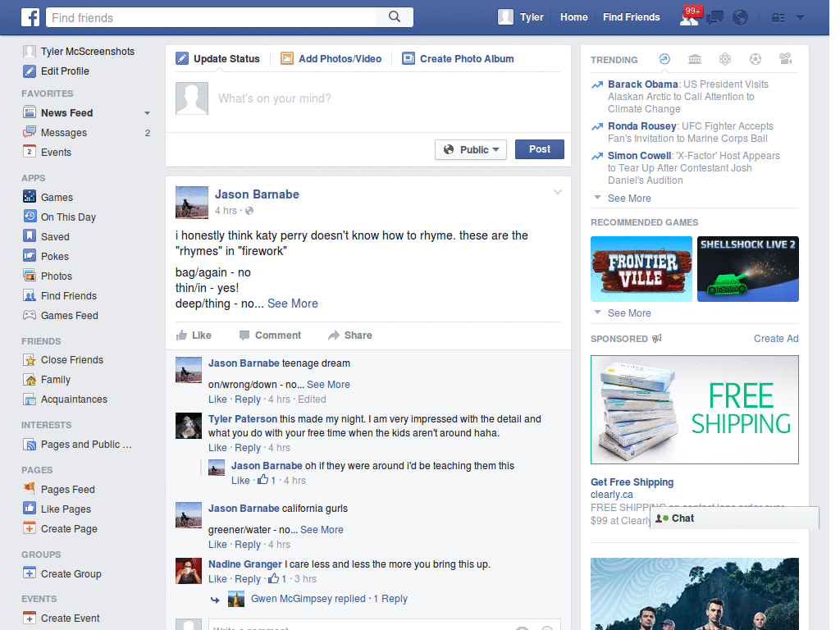Show Top Trends filter icon
The width and height of the screenshot is (840, 630).
[x=664, y=59]
